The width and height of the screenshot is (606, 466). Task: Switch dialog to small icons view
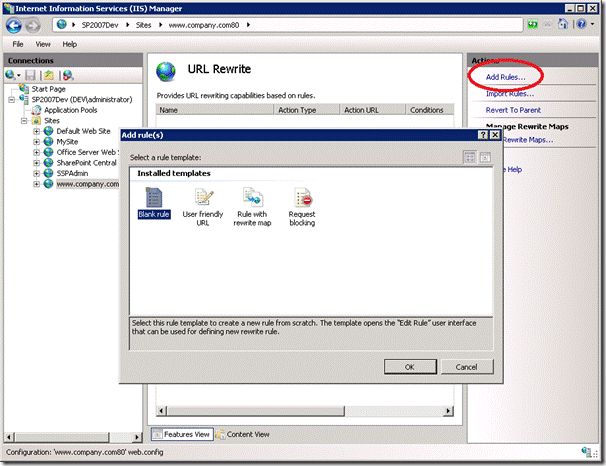pyautogui.click(x=485, y=157)
